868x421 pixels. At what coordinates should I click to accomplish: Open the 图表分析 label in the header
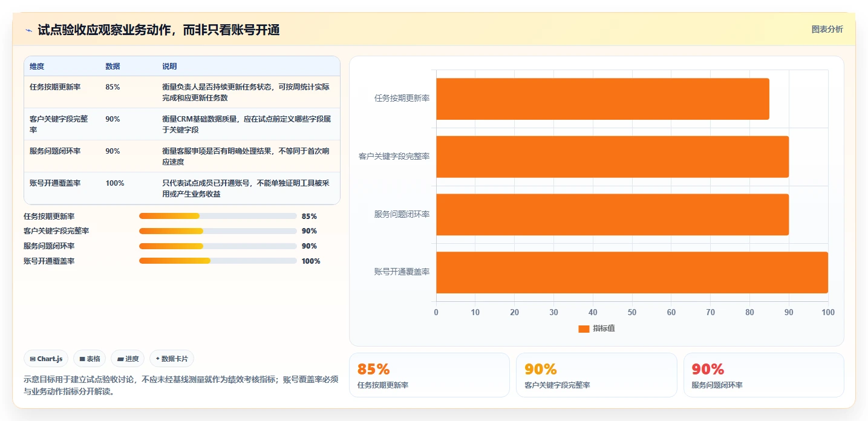pos(827,29)
